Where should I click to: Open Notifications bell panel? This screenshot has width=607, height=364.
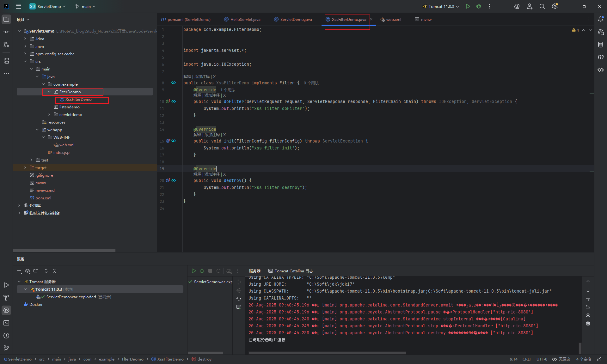click(601, 19)
